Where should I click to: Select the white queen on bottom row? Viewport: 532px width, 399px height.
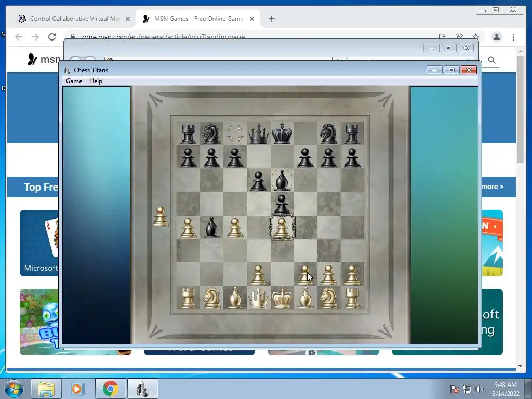pos(259,298)
